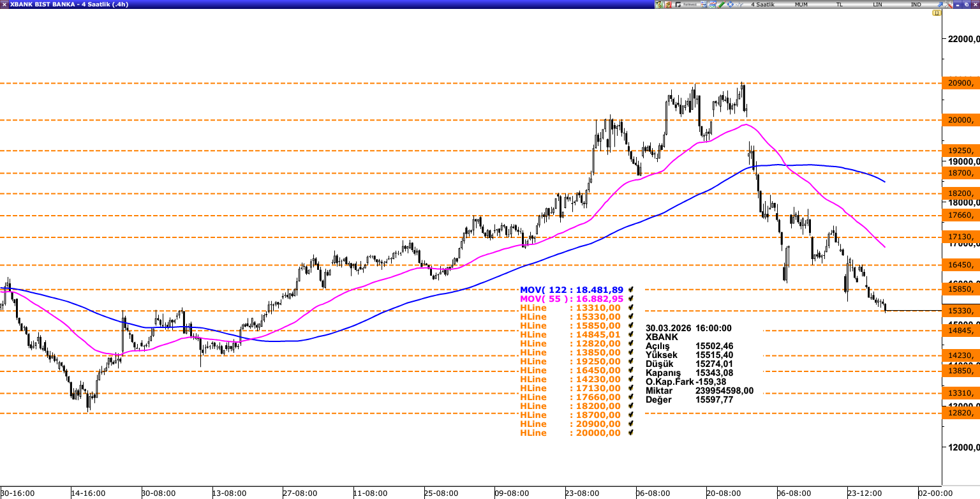This screenshot has width=980, height=499.
Task: Click the 16450 level label on price axis
Action: [x=961, y=265]
